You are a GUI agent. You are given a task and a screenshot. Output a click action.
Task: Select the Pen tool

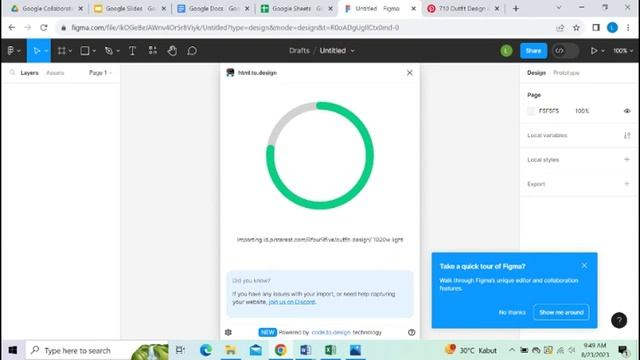109,51
